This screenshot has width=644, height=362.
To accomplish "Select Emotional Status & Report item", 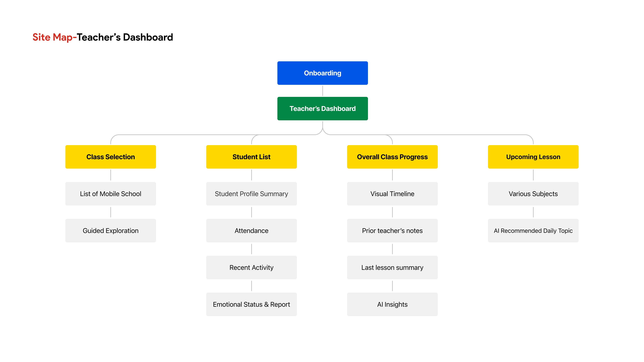I will (x=251, y=304).
